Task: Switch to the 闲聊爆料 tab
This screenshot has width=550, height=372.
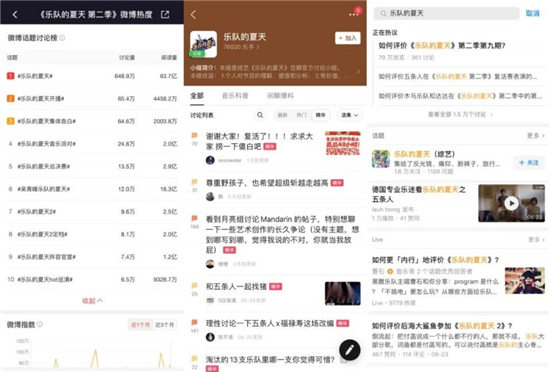Action: [x=280, y=95]
